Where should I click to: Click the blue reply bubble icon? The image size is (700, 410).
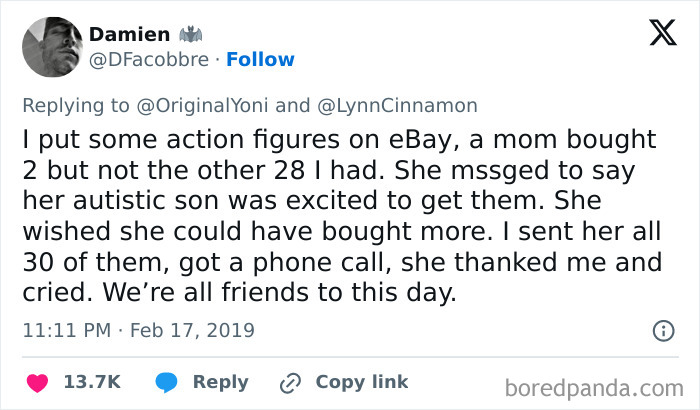click(x=169, y=382)
